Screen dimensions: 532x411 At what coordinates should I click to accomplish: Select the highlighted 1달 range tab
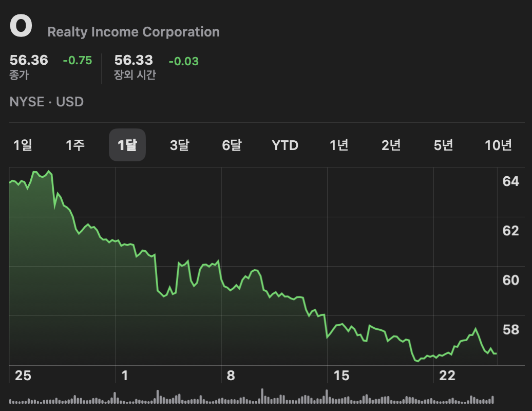(x=127, y=145)
